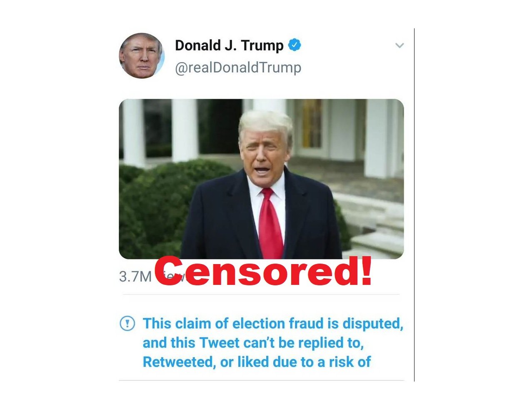This screenshot has height=419, width=532.
Task: Click the bottom divider under the warning notice
Action: click(x=261, y=380)
